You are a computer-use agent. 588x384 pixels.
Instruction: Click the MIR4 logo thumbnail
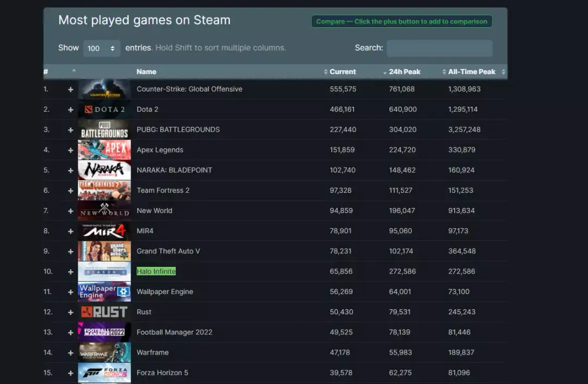pyautogui.click(x=104, y=231)
